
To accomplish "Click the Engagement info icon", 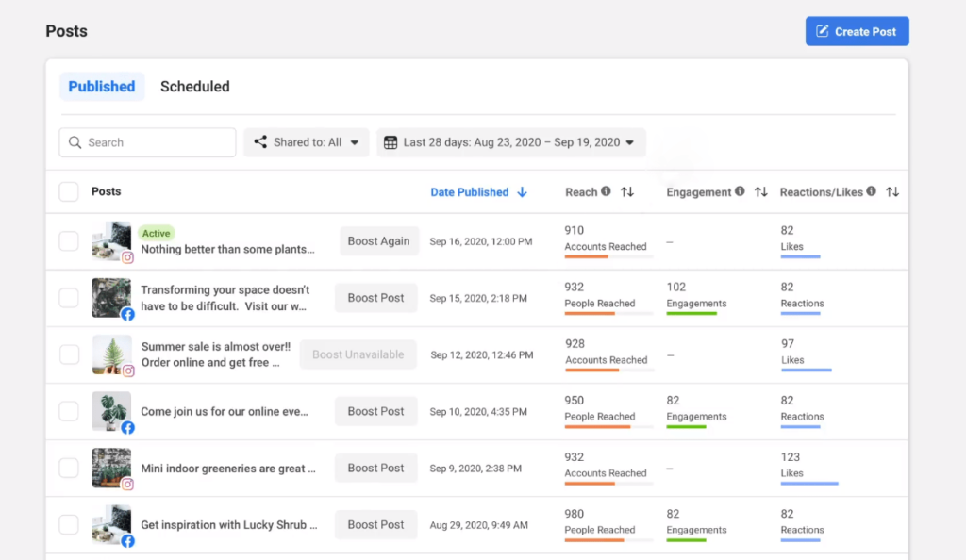I will (x=740, y=191).
